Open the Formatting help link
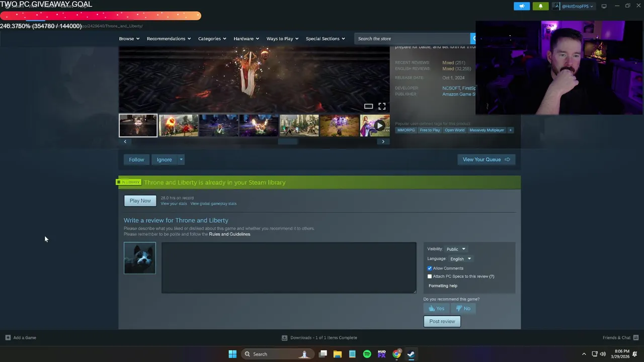Image resolution: width=644 pixels, height=362 pixels. pos(443,286)
